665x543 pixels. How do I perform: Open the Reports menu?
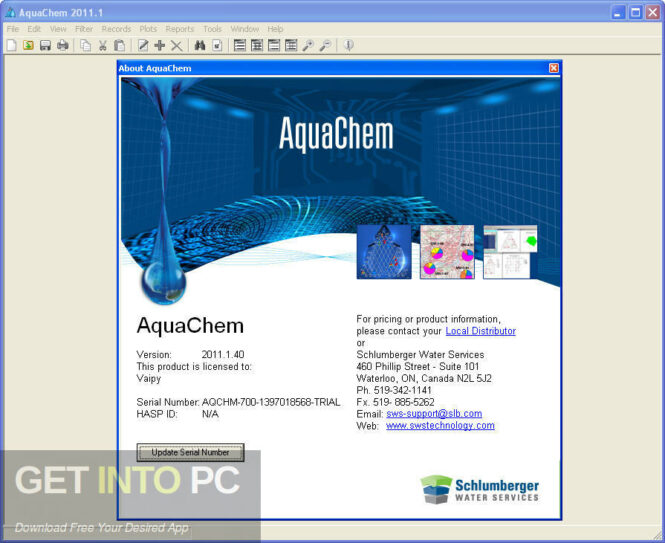(179, 29)
